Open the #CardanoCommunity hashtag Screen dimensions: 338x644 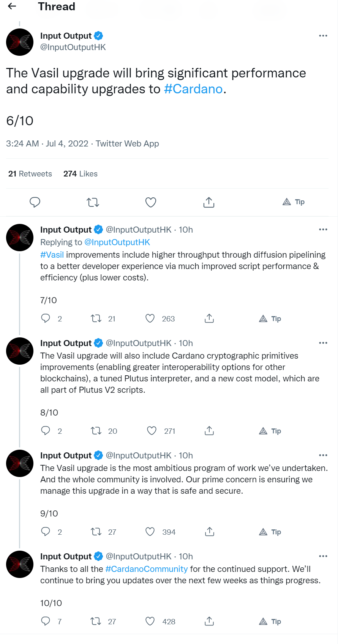tap(147, 569)
